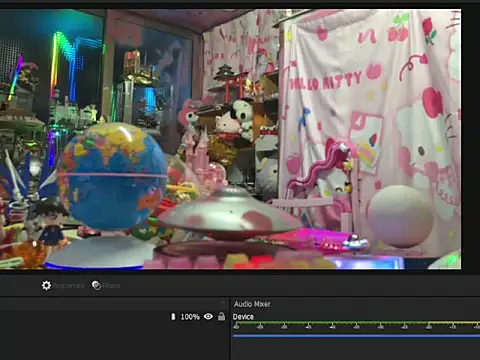Click the blue Device volume slider

pos(356,336)
